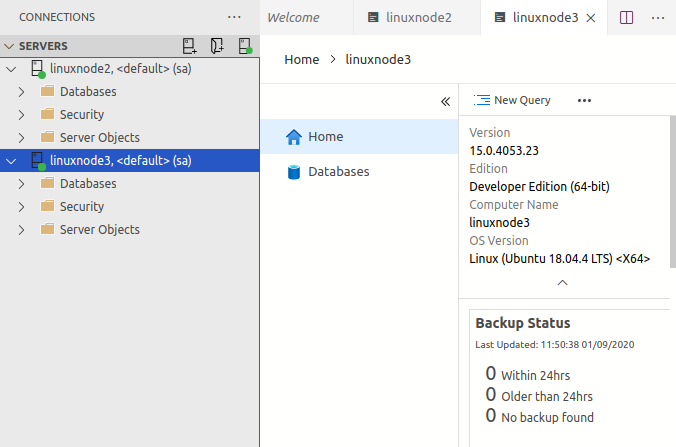The width and height of the screenshot is (676, 447).
Task: Click the split editor layout icon
Action: click(x=627, y=18)
